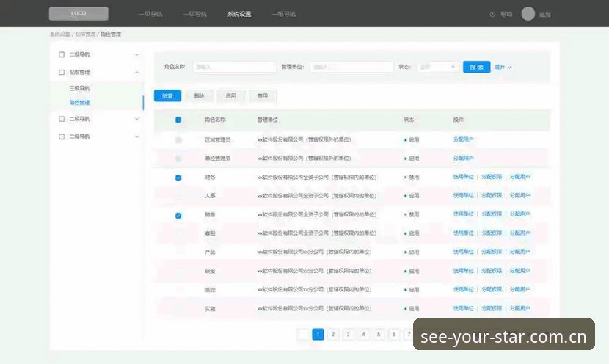Click the previous-page button before page 1
Viewport: 609px width, 364px height.
[302, 334]
